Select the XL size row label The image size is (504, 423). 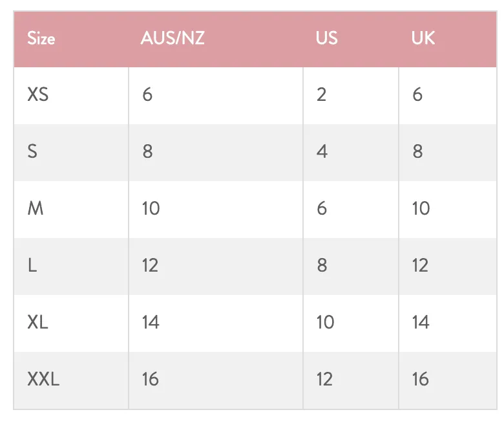pyautogui.click(x=37, y=322)
